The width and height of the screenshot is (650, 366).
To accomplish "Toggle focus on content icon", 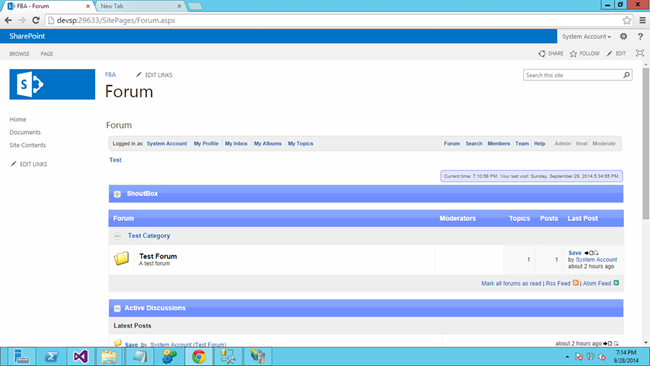I will pyautogui.click(x=640, y=53).
